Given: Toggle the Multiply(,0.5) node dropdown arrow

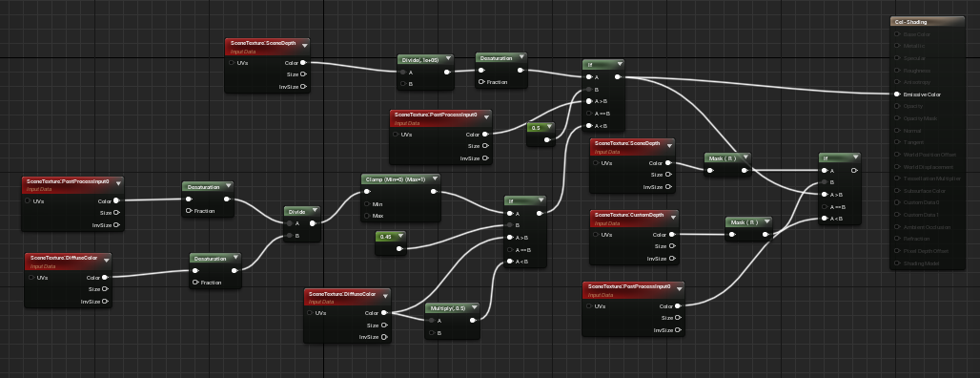Looking at the screenshot, I should 474,308.
